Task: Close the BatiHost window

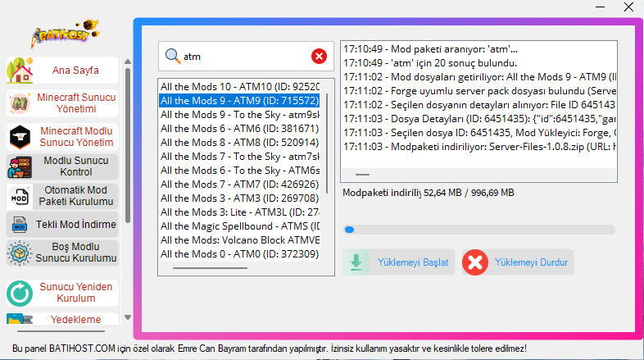Action: click(628, 7)
